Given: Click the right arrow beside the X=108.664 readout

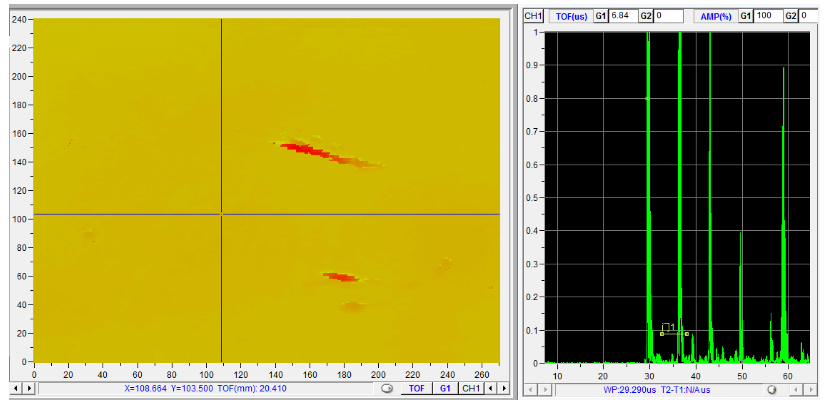Looking at the screenshot, I should (x=28, y=389).
